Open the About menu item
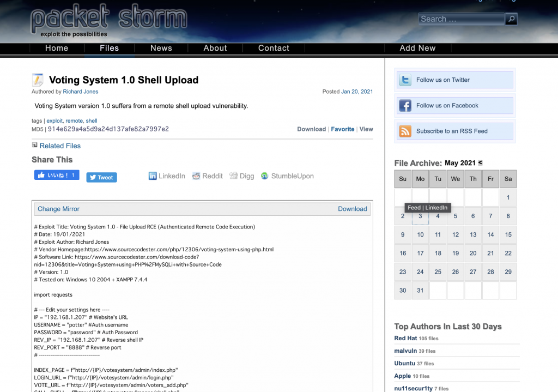Screen dimensions: 558x392 215,48
